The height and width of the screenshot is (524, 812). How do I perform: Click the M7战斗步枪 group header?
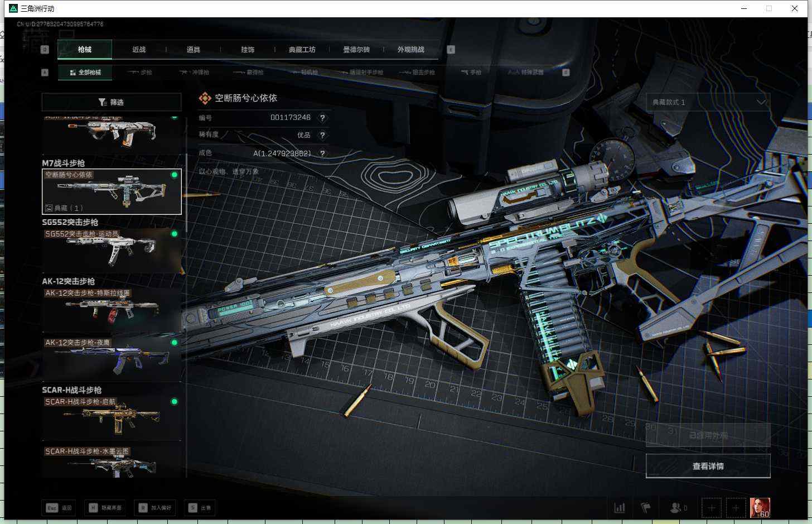tap(64, 163)
